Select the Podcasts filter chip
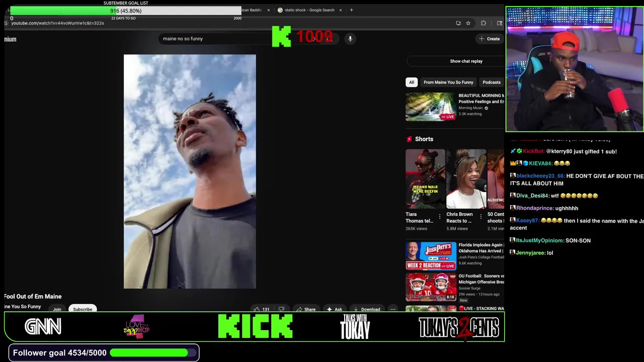Screen dimensions: 644x362 click(492, 82)
